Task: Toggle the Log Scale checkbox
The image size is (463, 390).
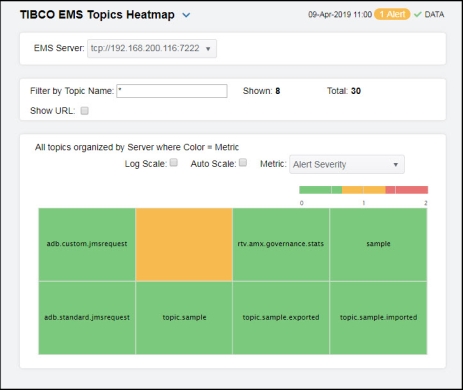Action: tap(174, 163)
